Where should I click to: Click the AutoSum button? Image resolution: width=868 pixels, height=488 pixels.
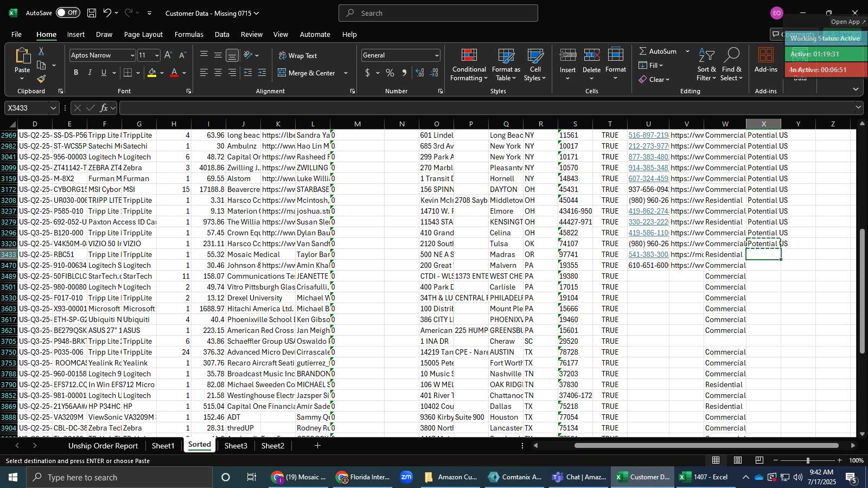point(658,52)
